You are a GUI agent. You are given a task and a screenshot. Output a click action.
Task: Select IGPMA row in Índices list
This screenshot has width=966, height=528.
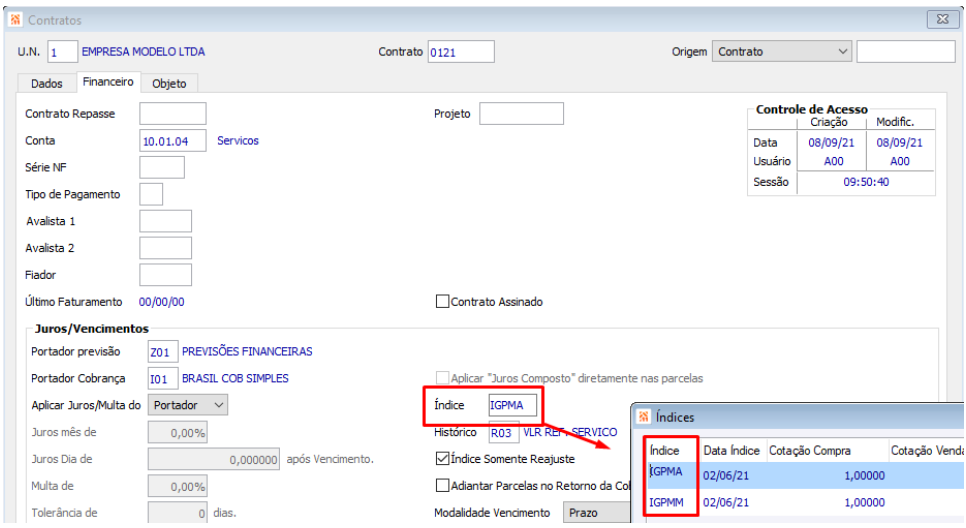(805, 475)
